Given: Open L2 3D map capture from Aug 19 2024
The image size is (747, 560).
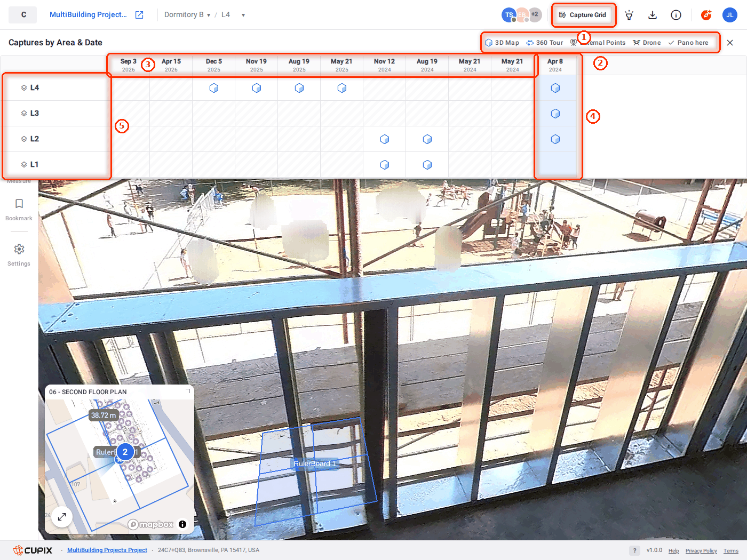Looking at the screenshot, I should point(427,139).
